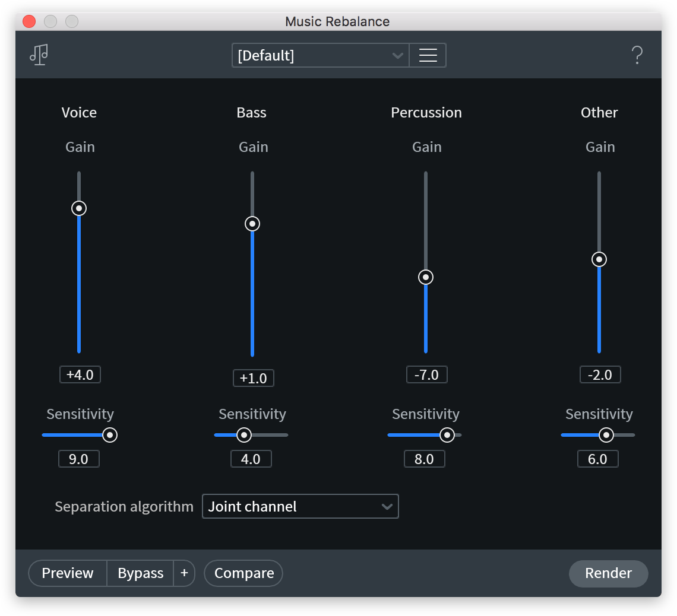
Task: Toggle the Preview playback button
Action: pos(68,573)
